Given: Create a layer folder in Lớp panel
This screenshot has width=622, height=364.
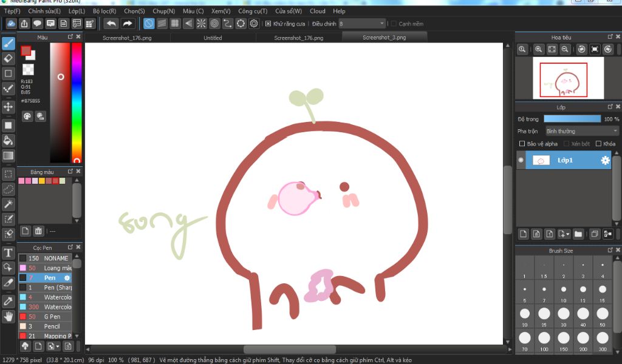Looking at the screenshot, I should coord(578,234).
